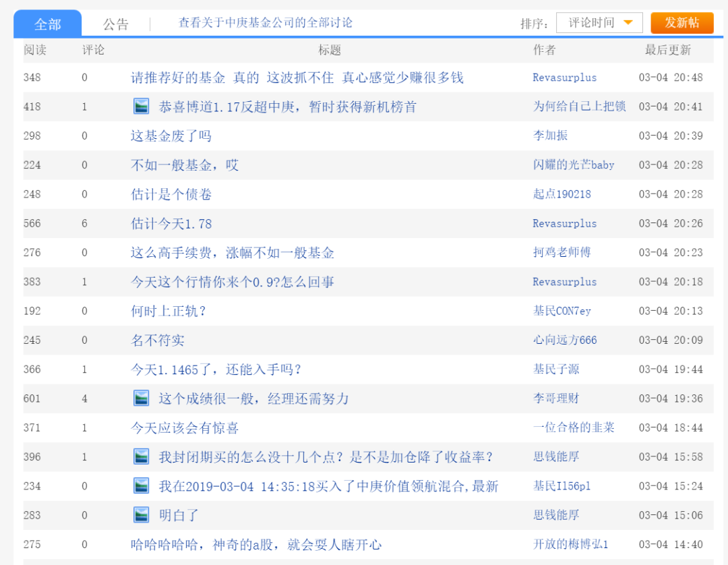
Task: Click image icon beside 明白了 post
Action: pyautogui.click(x=141, y=515)
